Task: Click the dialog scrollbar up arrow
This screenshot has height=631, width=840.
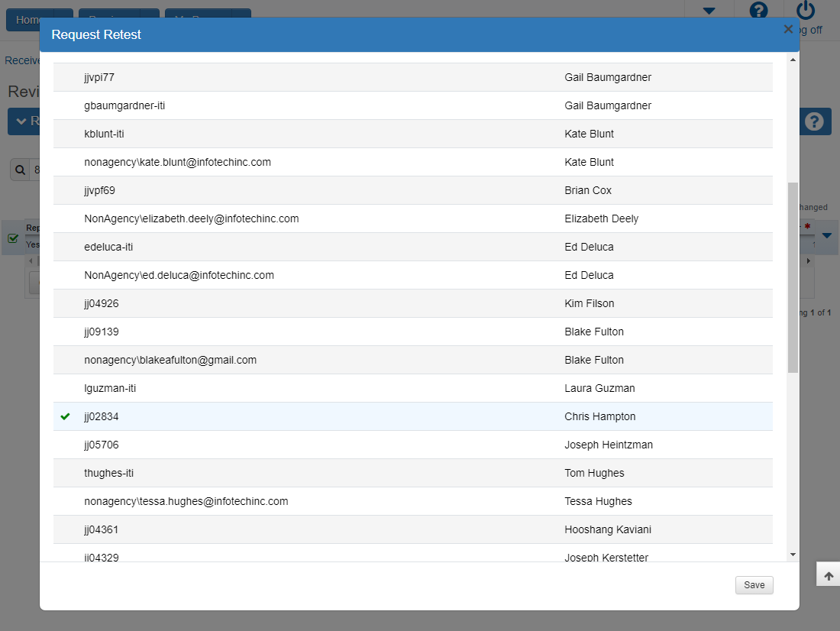Action: click(x=793, y=60)
